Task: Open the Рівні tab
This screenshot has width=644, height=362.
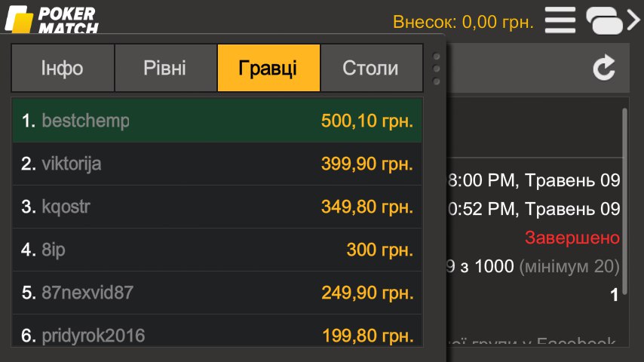Action: pos(165,68)
